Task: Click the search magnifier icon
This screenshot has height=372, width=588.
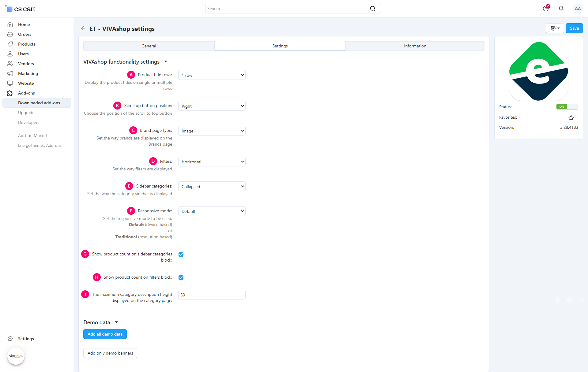Action: 372,9
